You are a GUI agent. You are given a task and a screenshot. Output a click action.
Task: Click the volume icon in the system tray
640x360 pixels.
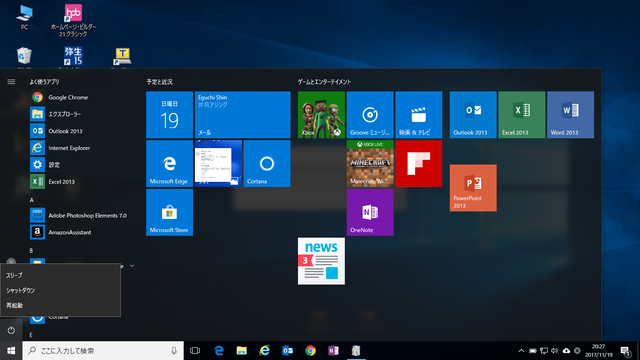(555, 351)
